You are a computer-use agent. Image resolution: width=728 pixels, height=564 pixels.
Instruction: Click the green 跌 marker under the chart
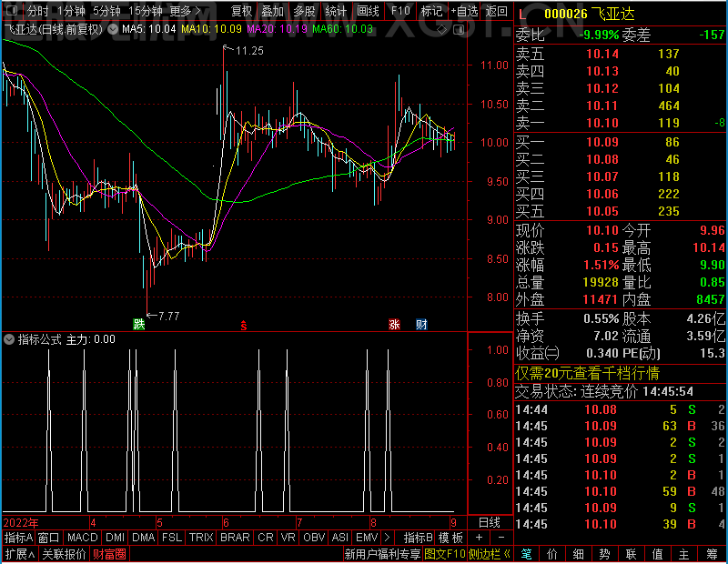[x=139, y=324]
